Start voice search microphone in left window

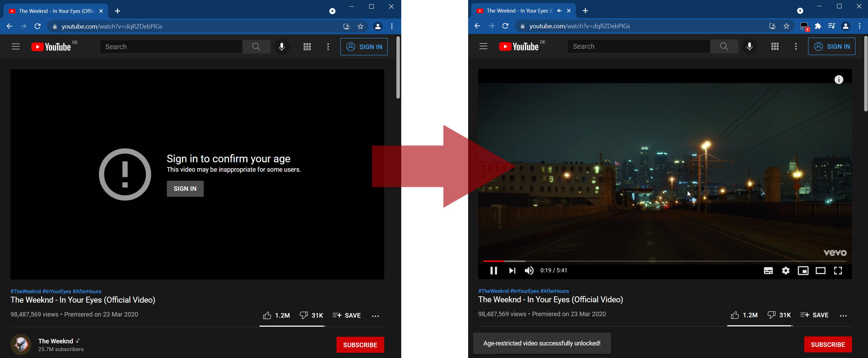tap(282, 47)
